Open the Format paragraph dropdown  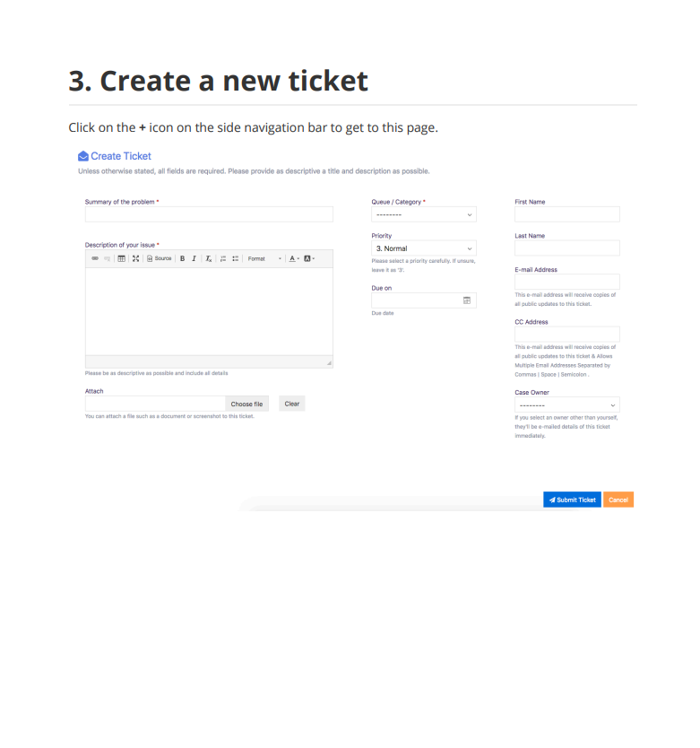pyautogui.click(x=264, y=258)
